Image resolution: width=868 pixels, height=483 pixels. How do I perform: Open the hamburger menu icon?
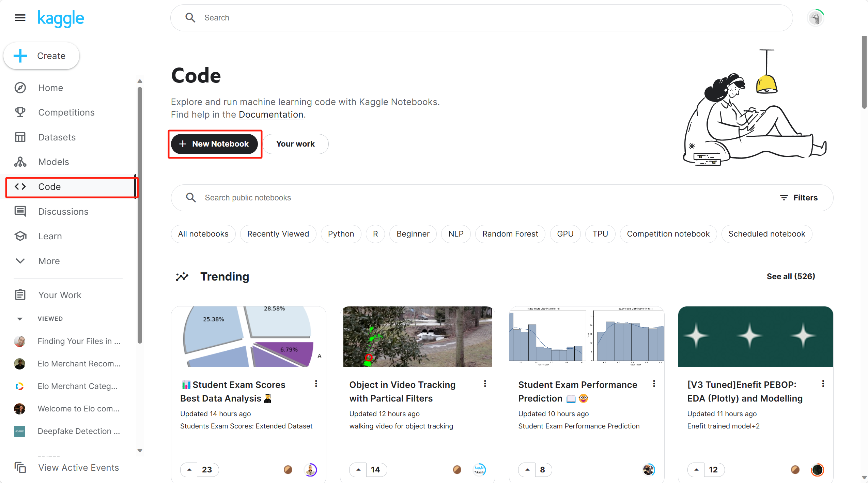[x=20, y=18]
